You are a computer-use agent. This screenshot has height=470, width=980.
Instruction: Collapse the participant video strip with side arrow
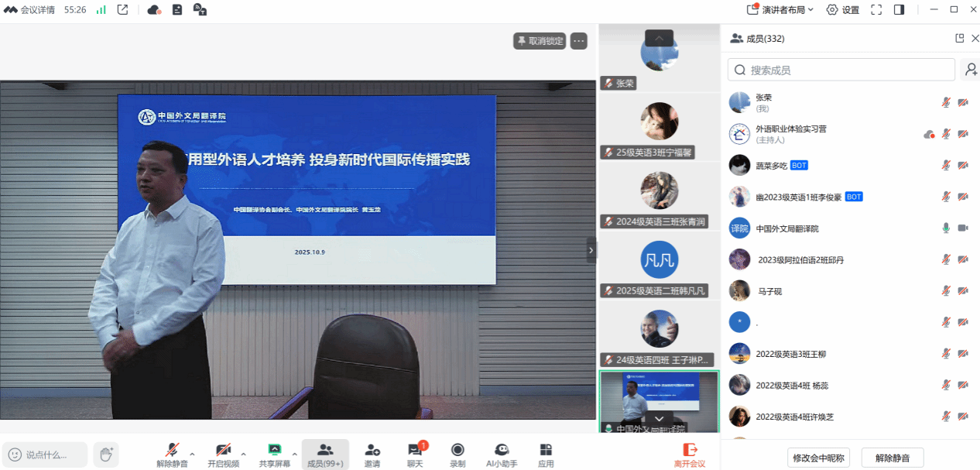coord(591,250)
